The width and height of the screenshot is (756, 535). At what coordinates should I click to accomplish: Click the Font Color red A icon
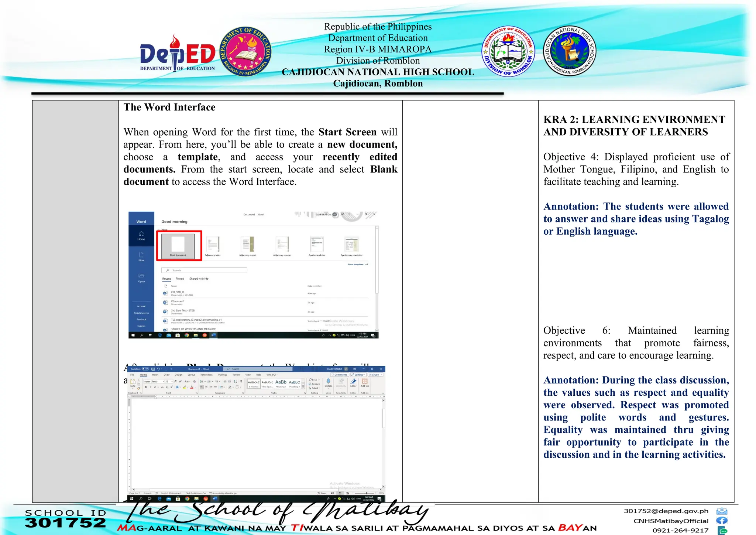192,387
